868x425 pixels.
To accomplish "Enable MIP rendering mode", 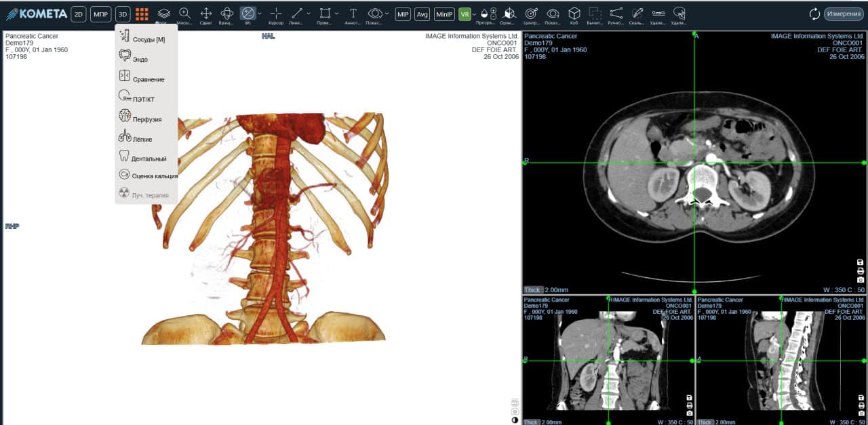I will tap(403, 14).
